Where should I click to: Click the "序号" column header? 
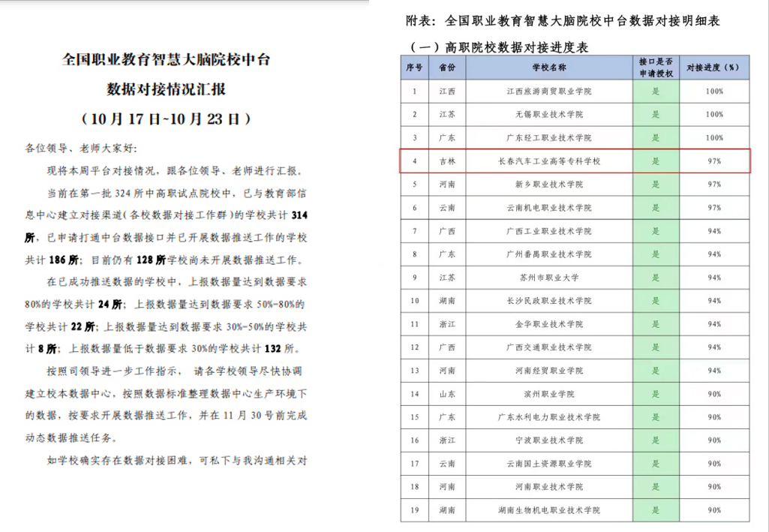click(414, 68)
